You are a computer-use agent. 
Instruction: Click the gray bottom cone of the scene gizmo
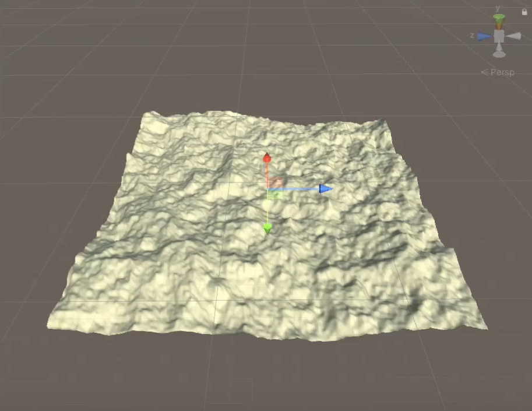pyautogui.click(x=499, y=52)
